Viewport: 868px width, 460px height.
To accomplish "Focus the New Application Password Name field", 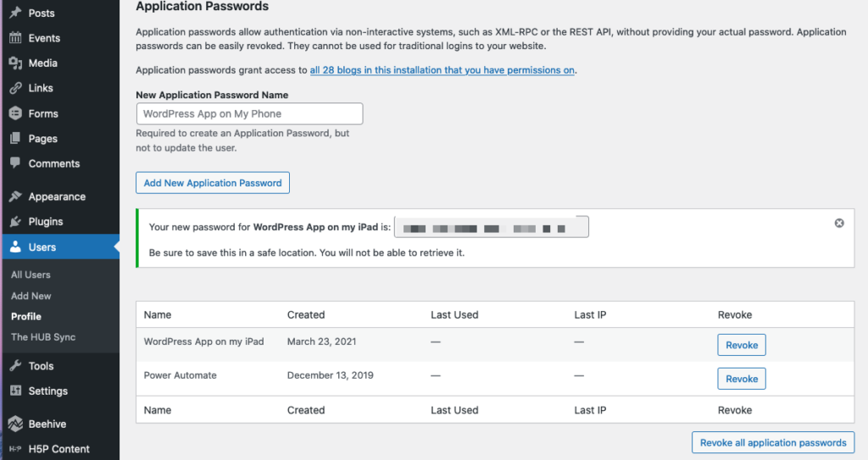I will click(x=249, y=114).
